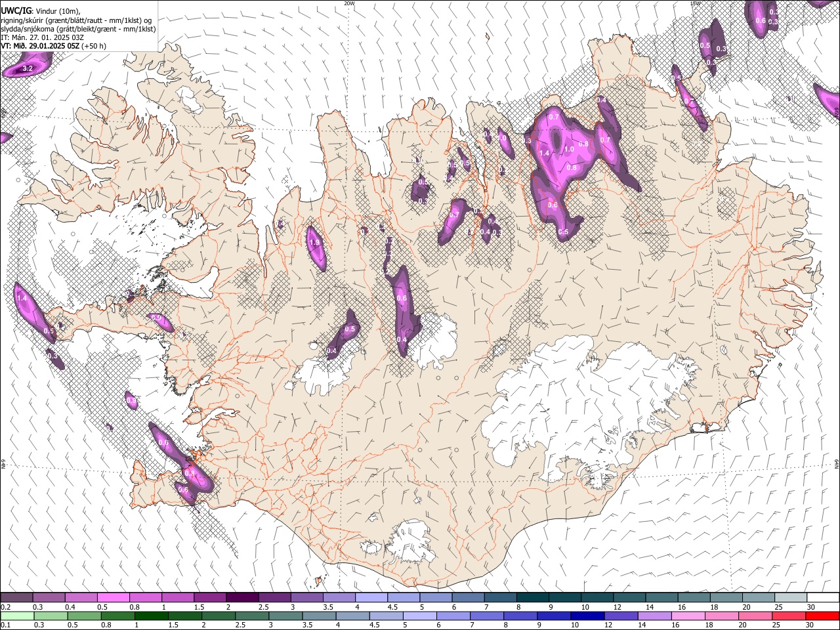Pick the bright red 30 swatch, lower legend row
Image resolution: width=840 pixels, height=630 pixels.
coord(822,616)
